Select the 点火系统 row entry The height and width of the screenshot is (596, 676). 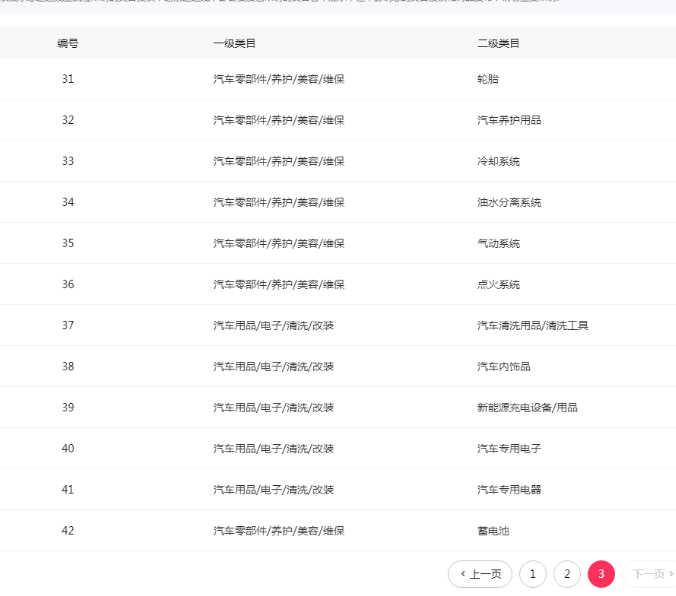[x=498, y=284]
